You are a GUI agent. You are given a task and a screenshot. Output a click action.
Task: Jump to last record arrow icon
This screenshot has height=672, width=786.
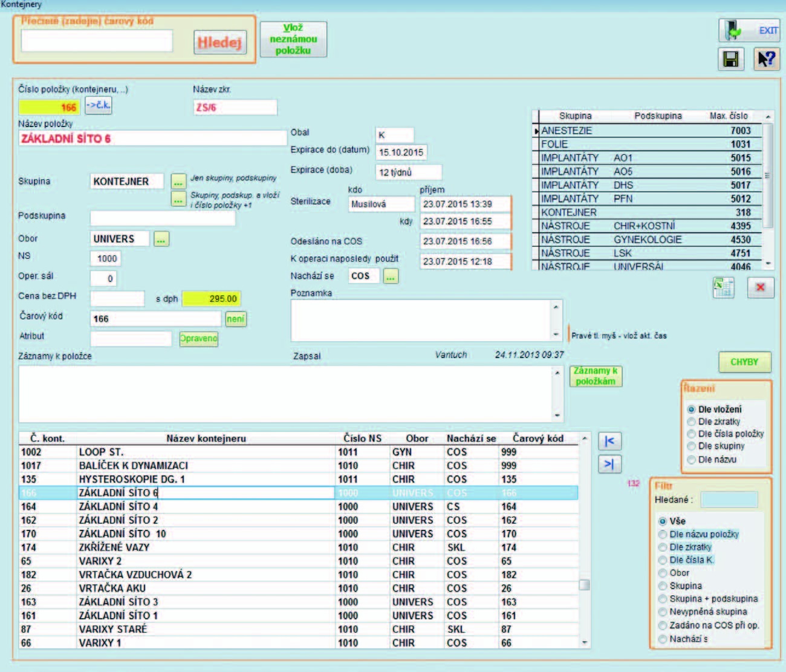tap(609, 464)
